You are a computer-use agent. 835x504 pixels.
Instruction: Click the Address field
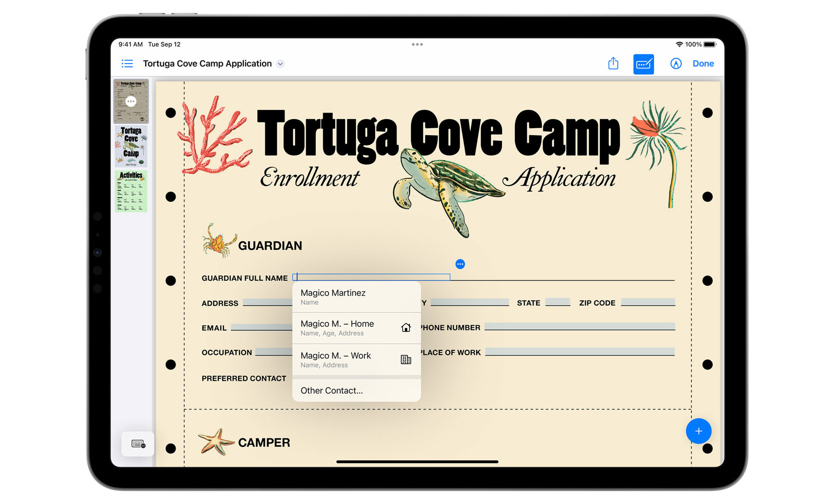(x=268, y=303)
